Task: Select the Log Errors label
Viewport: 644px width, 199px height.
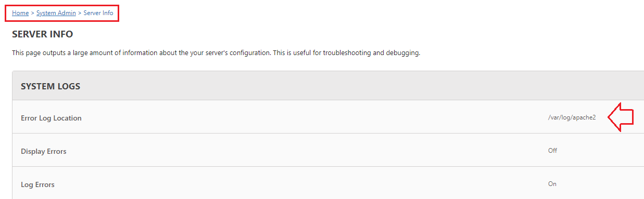Action: tap(37, 184)
